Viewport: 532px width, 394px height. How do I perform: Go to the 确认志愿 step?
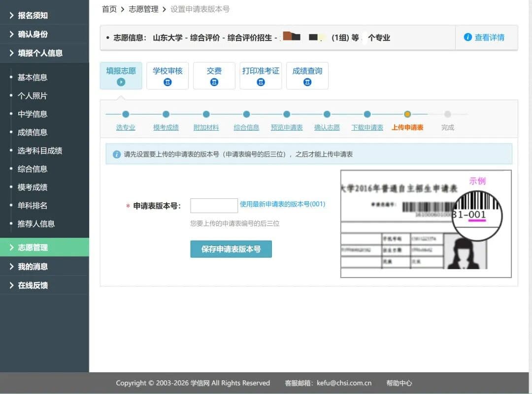[x=327, y=127]
